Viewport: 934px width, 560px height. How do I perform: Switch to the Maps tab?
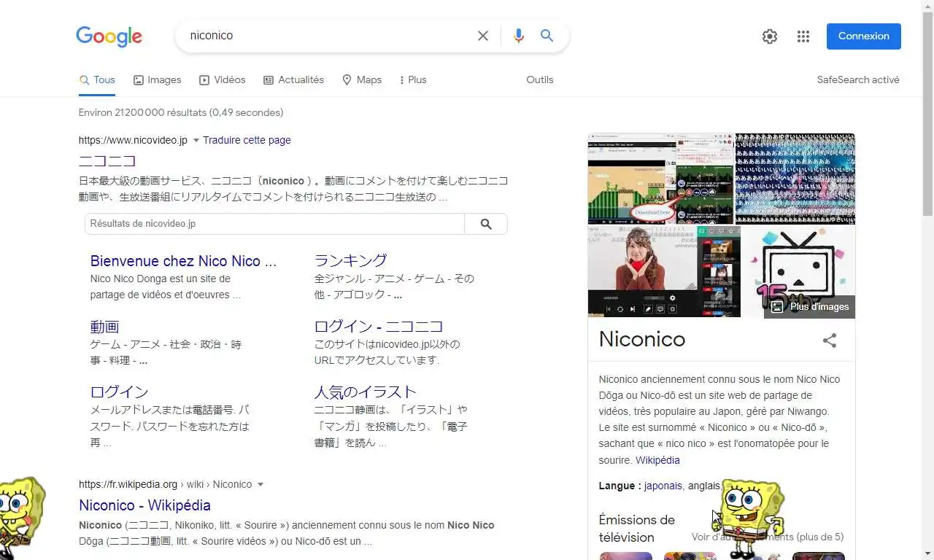(362, 80)
